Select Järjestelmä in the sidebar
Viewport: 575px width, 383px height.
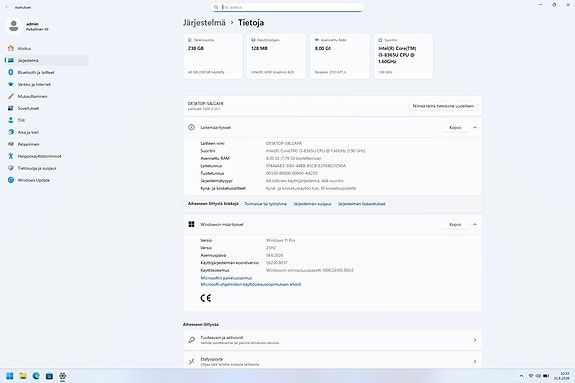(47, 60)
